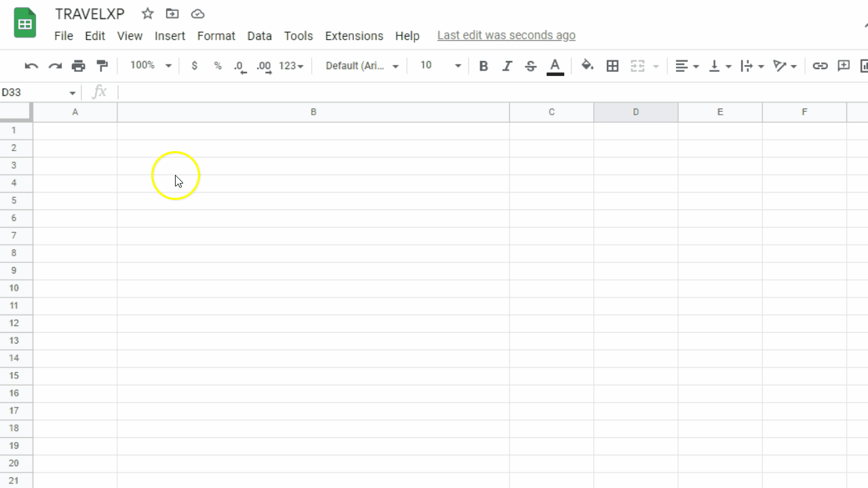Open 'Last edit was seconds ago' link
Image resolution: width=868 pixels, height=488 pixels.
pyautogui.click(x=507, y=35)
